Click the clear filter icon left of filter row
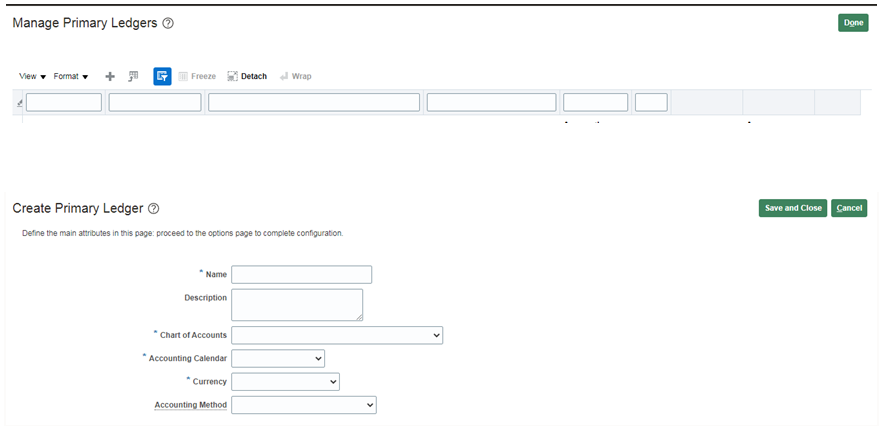Screen dimensions: 880x444 click(20, 103)
